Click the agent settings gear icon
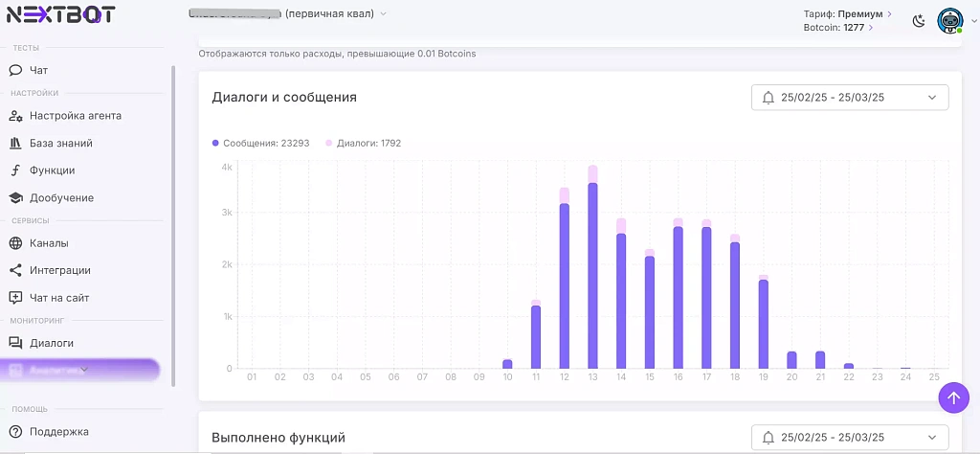980x454 pixels. click(x=15, y=116)
